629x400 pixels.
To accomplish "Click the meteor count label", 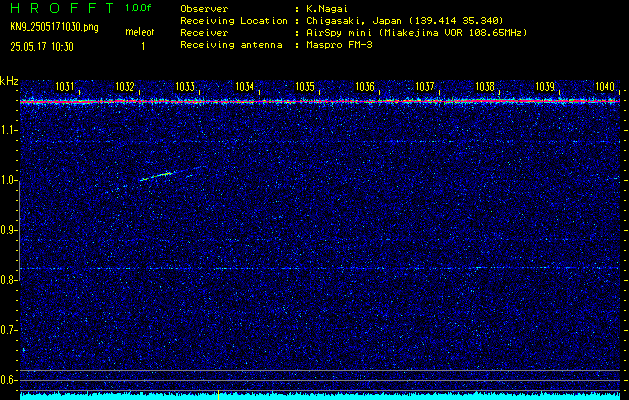I will 140,32.
